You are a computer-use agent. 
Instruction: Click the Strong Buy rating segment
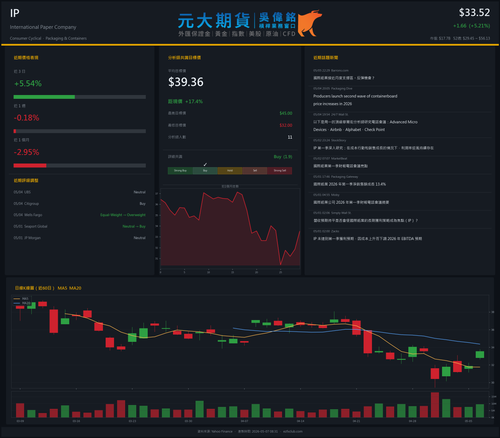pos(180,171)
